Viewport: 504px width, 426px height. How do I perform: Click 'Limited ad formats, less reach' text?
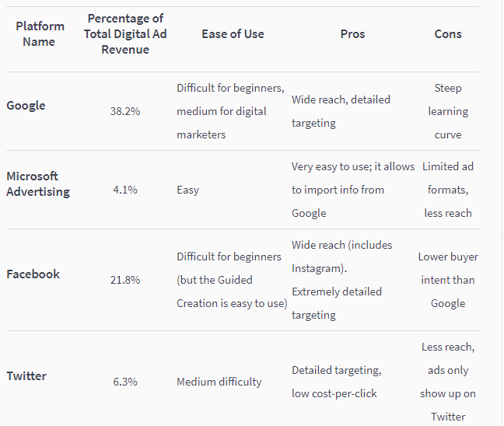click(448, 190)
